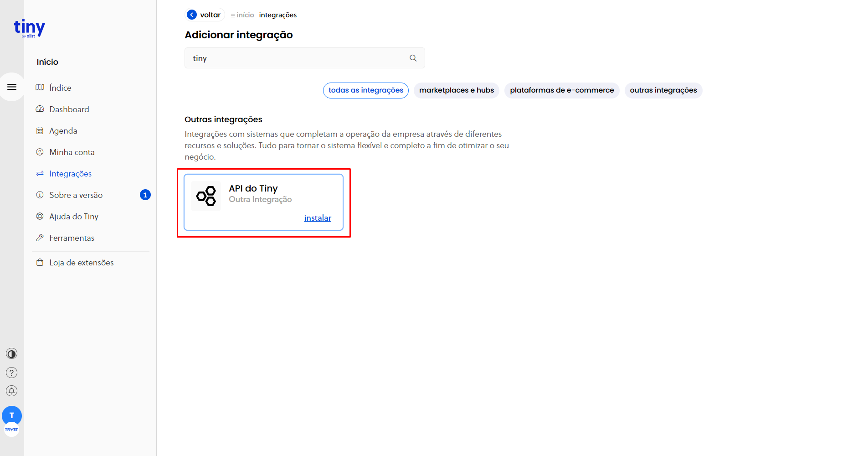Viewport: 868px width, 456px height.
Task: Click the voltar back arrow icon
Action: [x=192, y=15]
